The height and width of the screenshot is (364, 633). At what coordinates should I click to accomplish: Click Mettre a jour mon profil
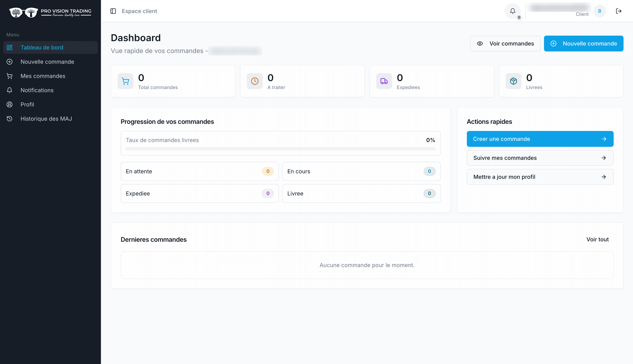[540, 177]
